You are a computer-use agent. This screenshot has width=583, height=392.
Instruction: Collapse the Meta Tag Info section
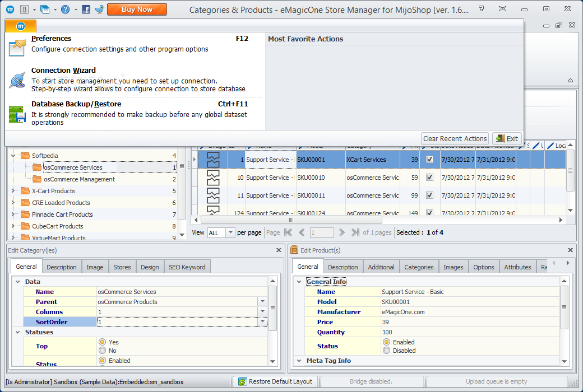point(299,361)
